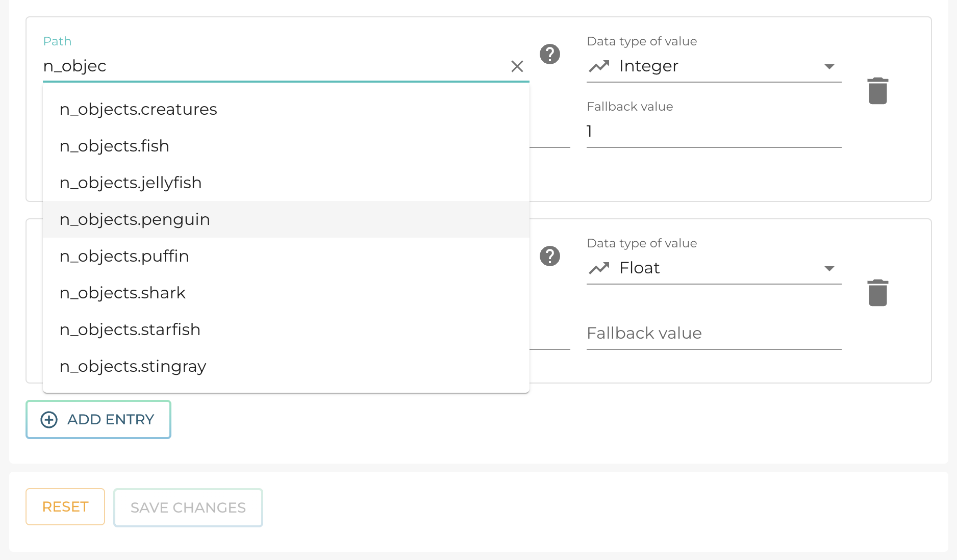Clear the Path input text
The image size is (957, 560).
[517, 66]
